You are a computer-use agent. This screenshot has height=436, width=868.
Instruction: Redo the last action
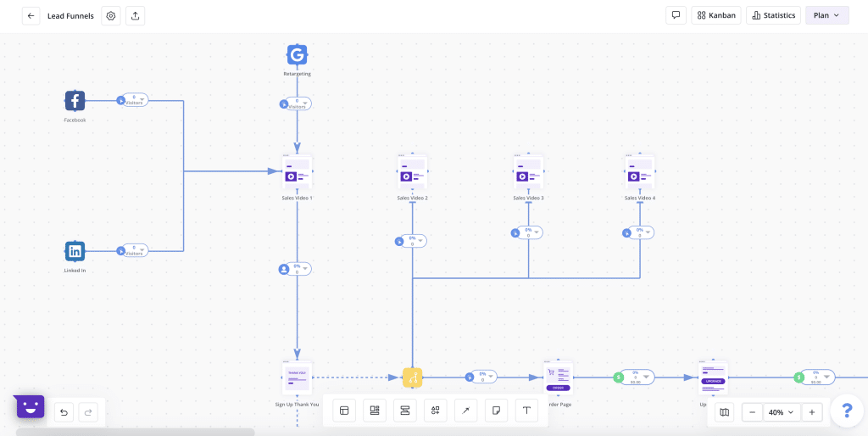click(88, 412)
